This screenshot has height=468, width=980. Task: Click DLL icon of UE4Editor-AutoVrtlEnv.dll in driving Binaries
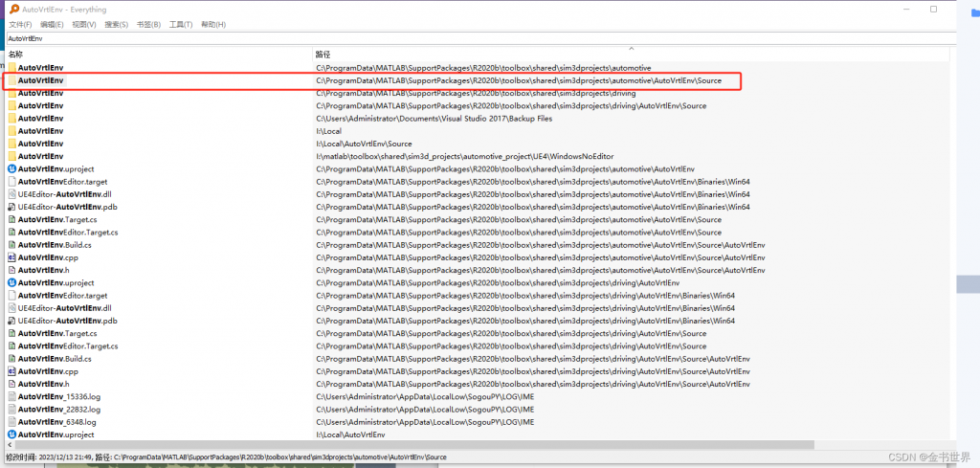tap(12, 308)
